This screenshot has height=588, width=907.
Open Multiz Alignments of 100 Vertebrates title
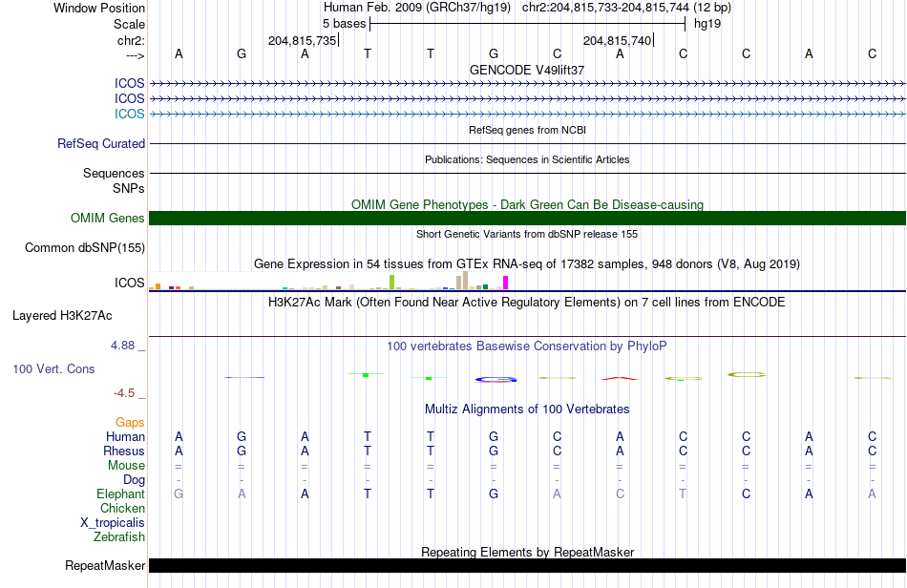527,409
